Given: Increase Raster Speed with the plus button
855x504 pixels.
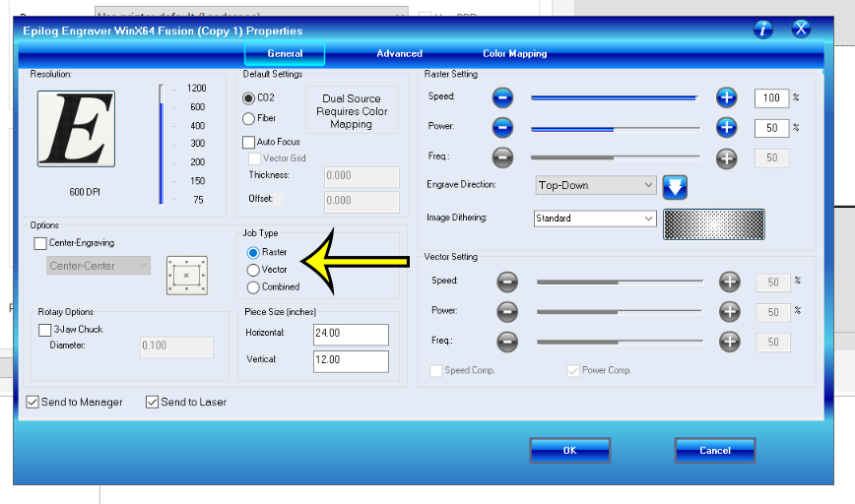Looking at the screenshot, I should pyautogui.click(x=726, y=97).
